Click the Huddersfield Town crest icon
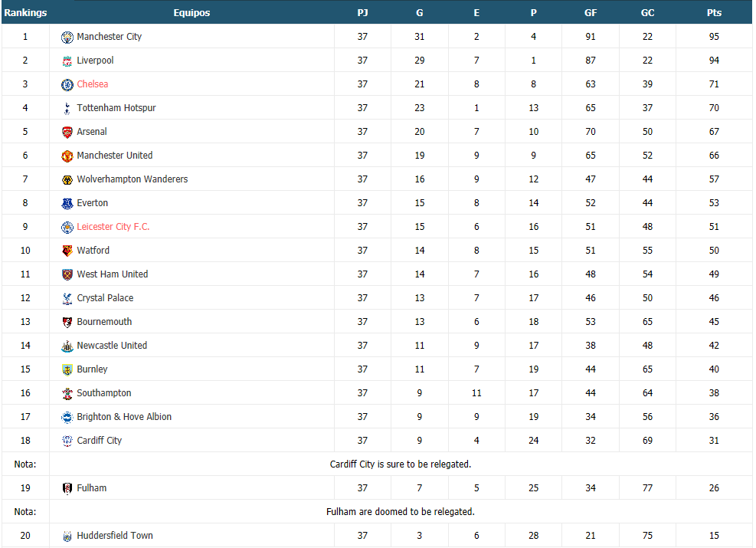 pyautogui.click(x=67, y=536)
